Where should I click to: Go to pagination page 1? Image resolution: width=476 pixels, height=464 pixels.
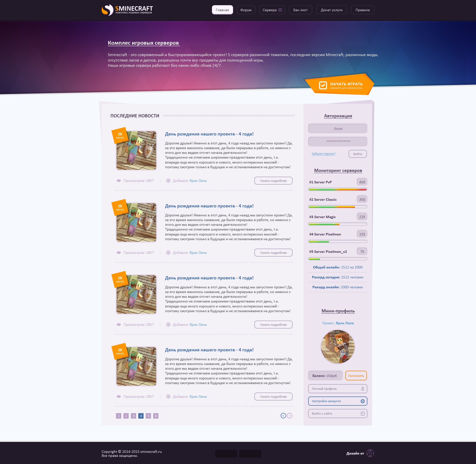[x=119, y=416]
